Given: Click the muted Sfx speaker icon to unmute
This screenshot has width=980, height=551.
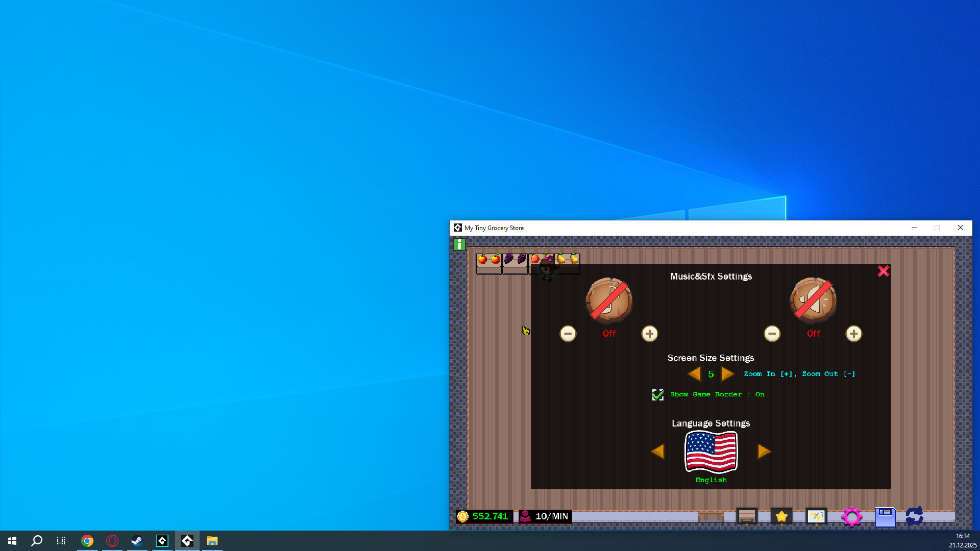Looking at the screenshot, I should (x=813, y=301).
